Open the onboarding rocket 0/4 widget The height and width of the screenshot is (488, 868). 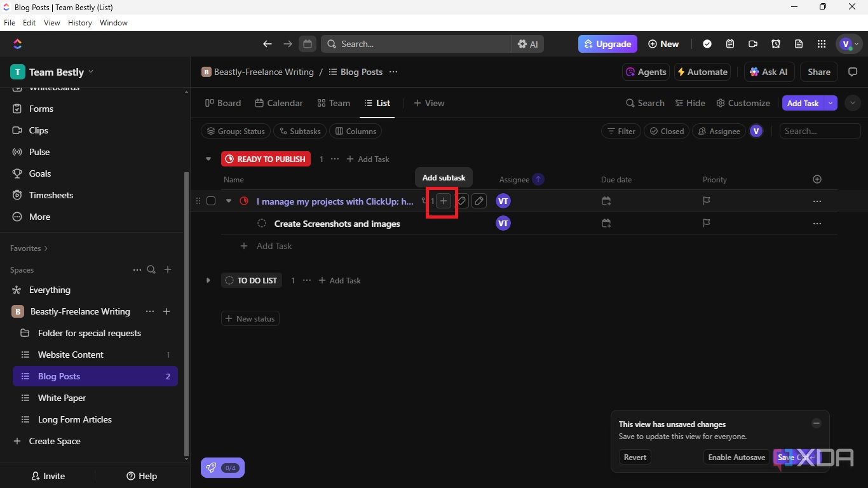tap(222, 468)
